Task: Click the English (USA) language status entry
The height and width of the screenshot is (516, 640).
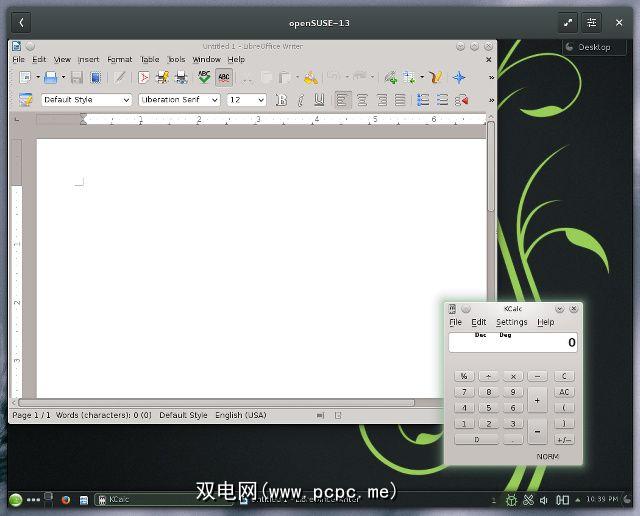Action: 241,415
